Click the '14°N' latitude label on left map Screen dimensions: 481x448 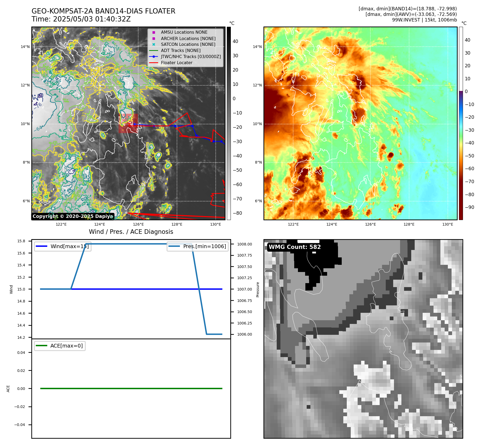coord(25,47)
